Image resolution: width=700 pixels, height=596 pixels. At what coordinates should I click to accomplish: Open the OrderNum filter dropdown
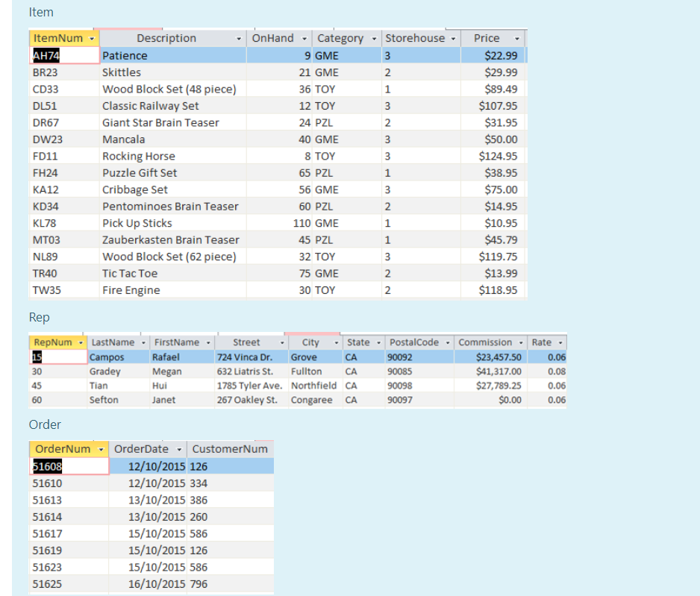pos(101,448)
